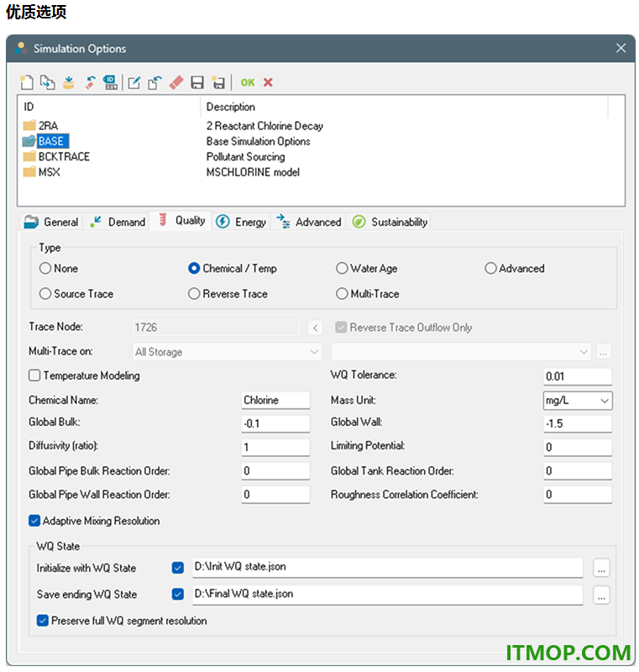Toggle Adaptive Mixing Resolution checkbox

click(x=34, y=521)
